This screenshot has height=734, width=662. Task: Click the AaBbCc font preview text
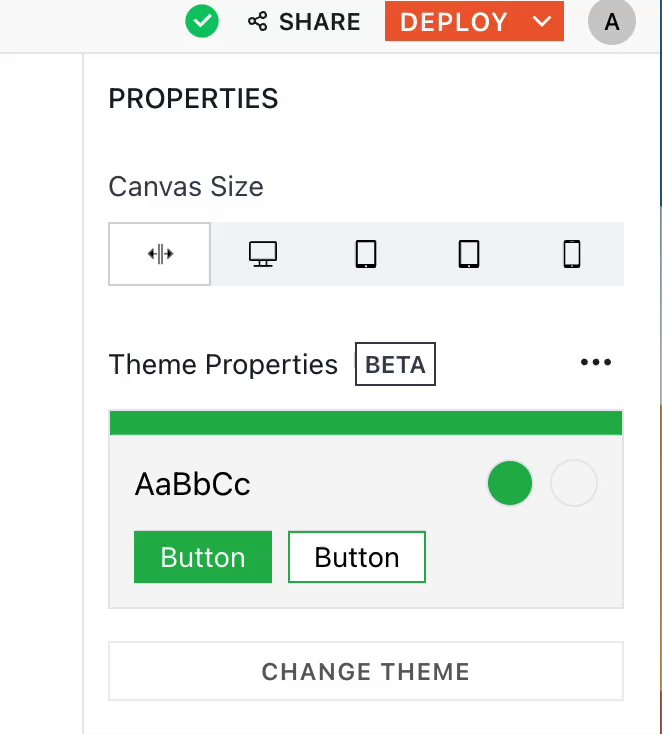point(192,485)
